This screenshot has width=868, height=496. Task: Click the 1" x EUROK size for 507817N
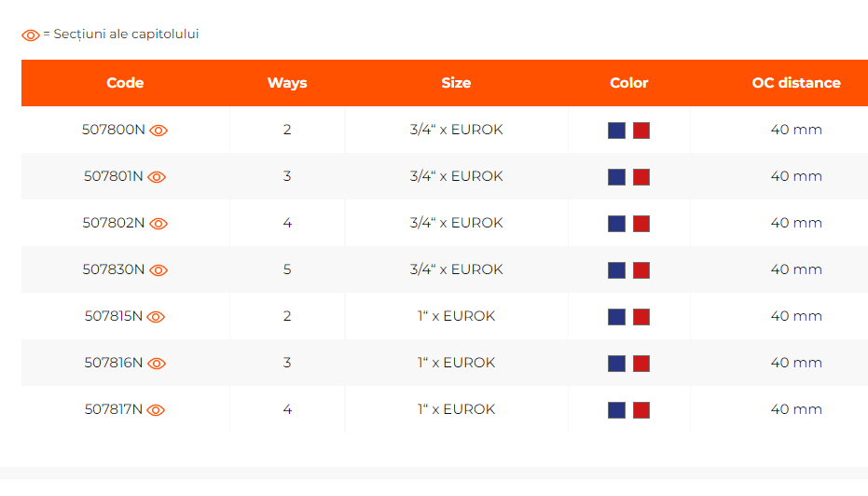pos(456,409)
